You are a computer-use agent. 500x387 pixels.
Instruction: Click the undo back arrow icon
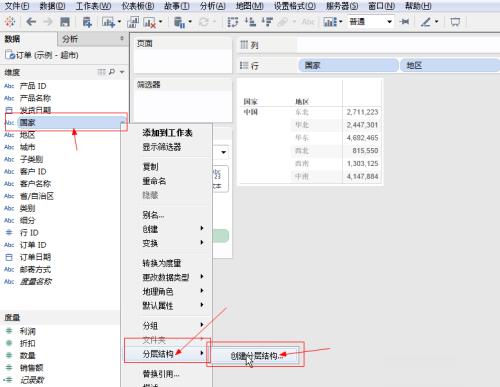[x=31, y=22]
